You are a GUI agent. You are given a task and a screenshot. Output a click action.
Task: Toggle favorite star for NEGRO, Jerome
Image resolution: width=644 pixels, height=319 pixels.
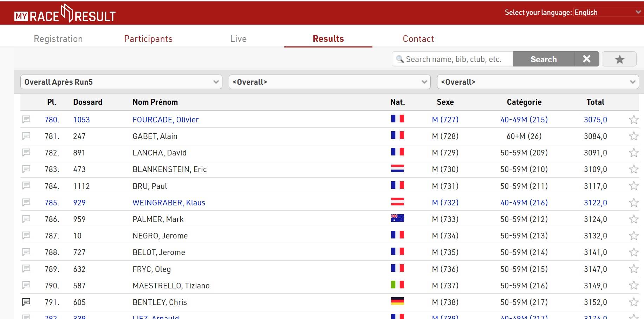(x=633, y=236)
